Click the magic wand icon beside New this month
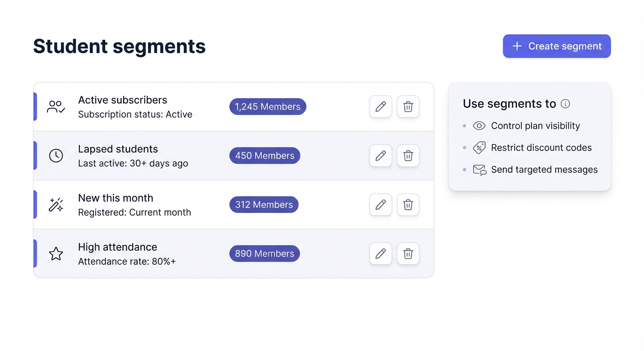The height and width of the screenshot is (351, 644). [55, 204]
